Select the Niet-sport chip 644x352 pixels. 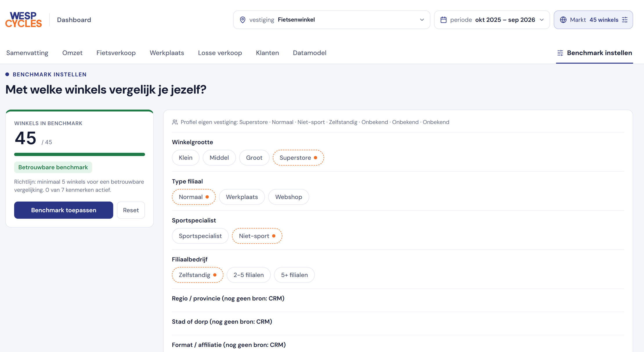[257, 236]
